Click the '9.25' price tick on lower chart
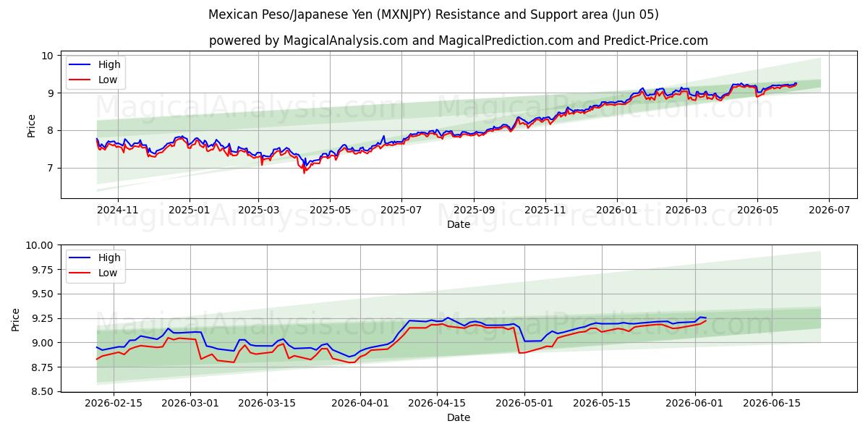The width and height of the screenshot is (868, 434). 43,318
